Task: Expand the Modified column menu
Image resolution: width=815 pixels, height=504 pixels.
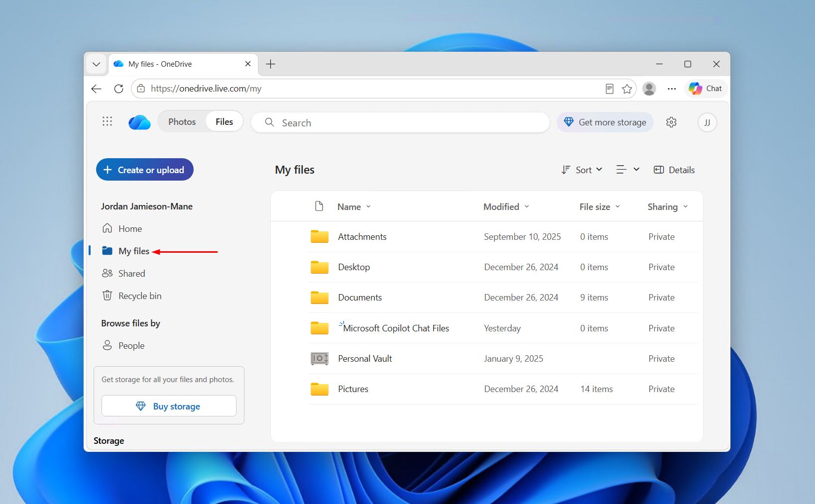Action: click(x=527, y=206)
